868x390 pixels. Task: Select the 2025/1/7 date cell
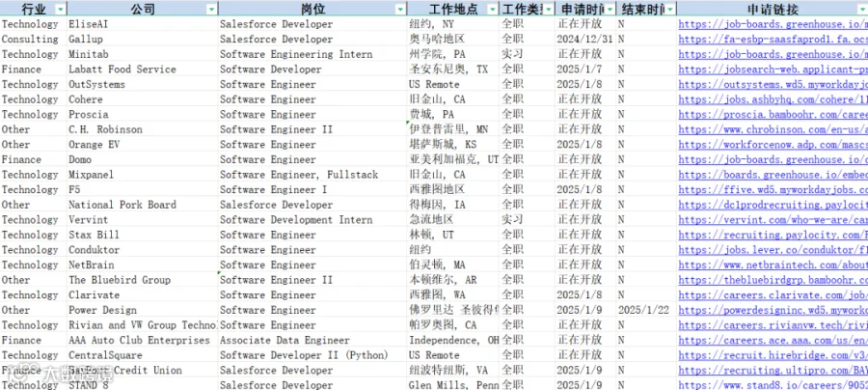pyautogui.click(x=586, y=70)
